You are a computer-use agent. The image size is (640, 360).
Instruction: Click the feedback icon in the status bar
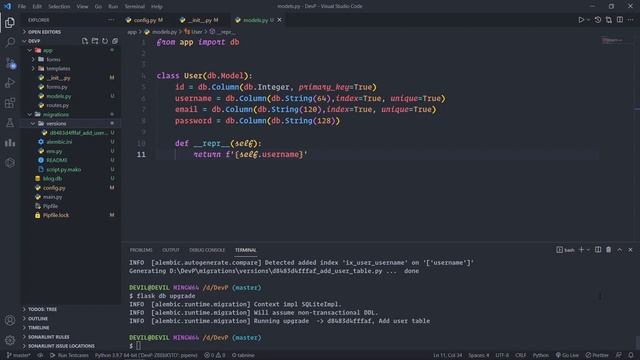(619, 355)
